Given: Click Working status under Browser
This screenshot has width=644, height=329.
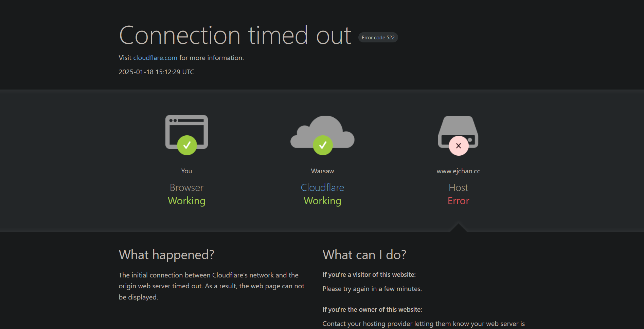Looking at the screenshot, I should [x=186, y=201].
